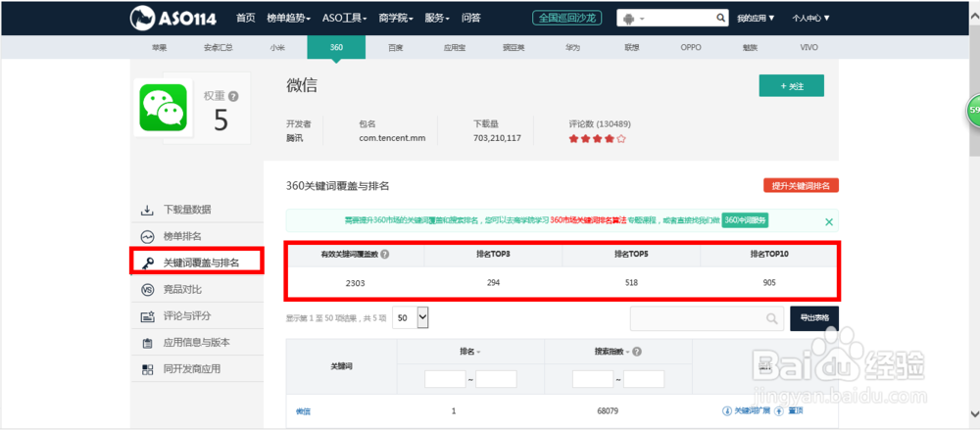Switch to the 小米 tab
The width and height of the screenshot is (980, 430).
pos(277,47)
